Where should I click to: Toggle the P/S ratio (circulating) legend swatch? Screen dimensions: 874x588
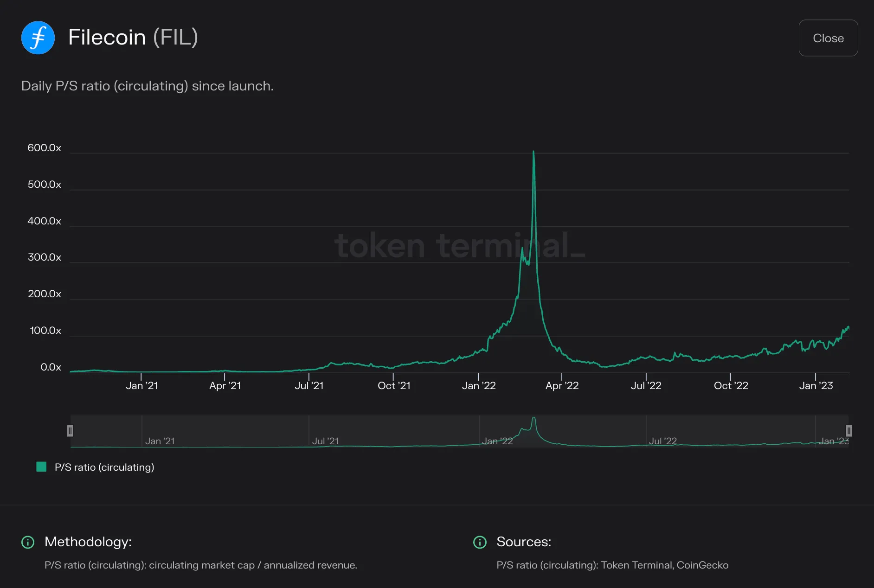point(41,467)
